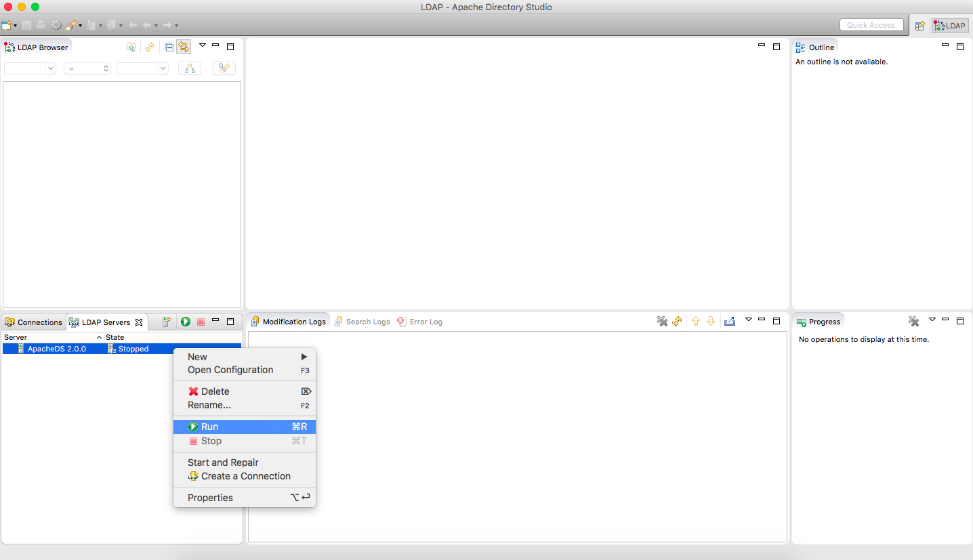Open the LDAP Browser view menu triangle
Viewport: 973px width, 560px height.
[202, 45]
